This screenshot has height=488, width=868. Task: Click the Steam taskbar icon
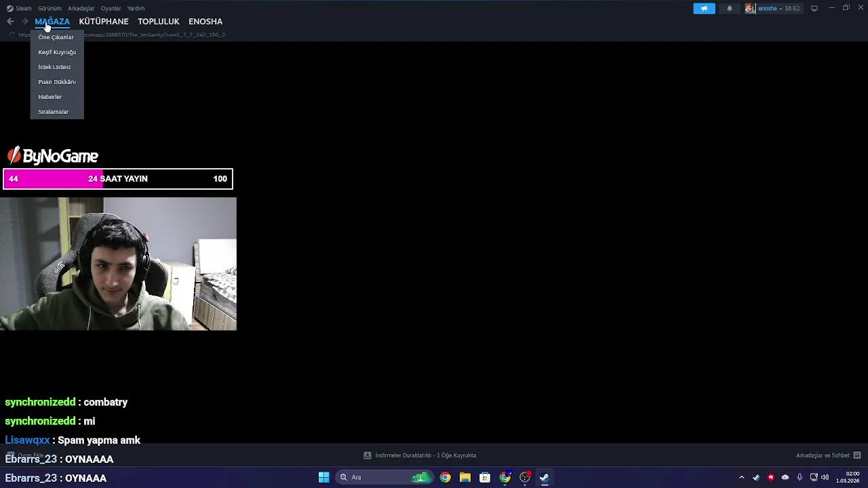(x=544, y=477)
